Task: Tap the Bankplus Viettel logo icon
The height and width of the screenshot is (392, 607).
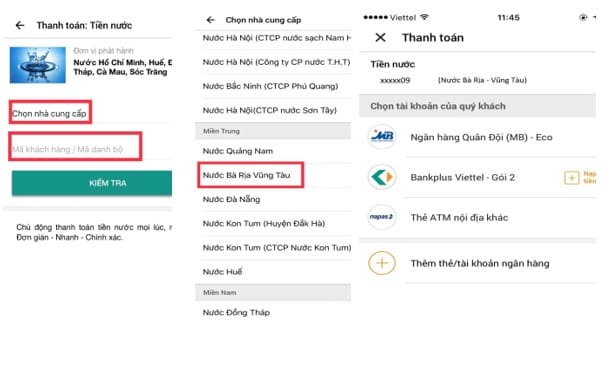Action: pyautogui.click(x=382, y=177)
